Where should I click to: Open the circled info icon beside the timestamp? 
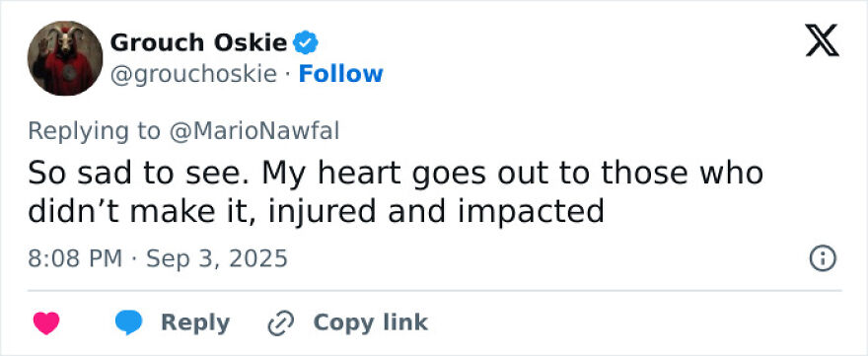point(823,258)
